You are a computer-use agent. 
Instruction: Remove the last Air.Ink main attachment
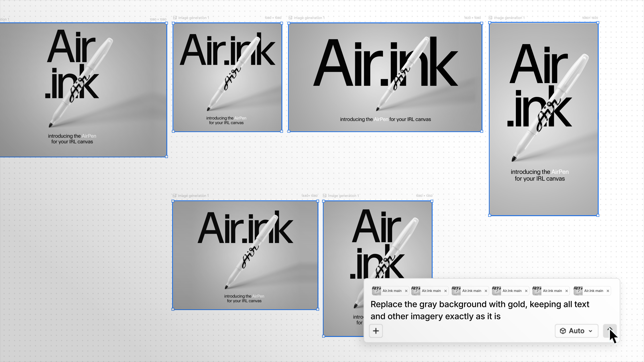[x=608, y=291]
